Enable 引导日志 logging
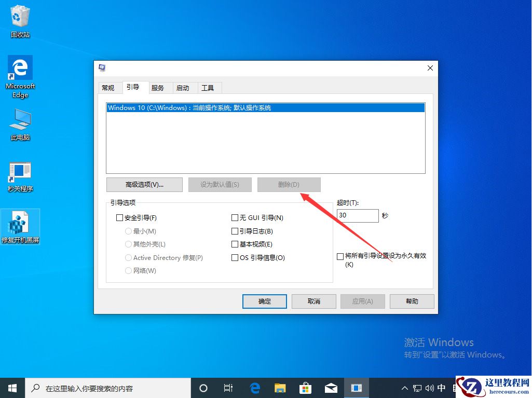This screenshot has width=532, height=398. [235, 231]
